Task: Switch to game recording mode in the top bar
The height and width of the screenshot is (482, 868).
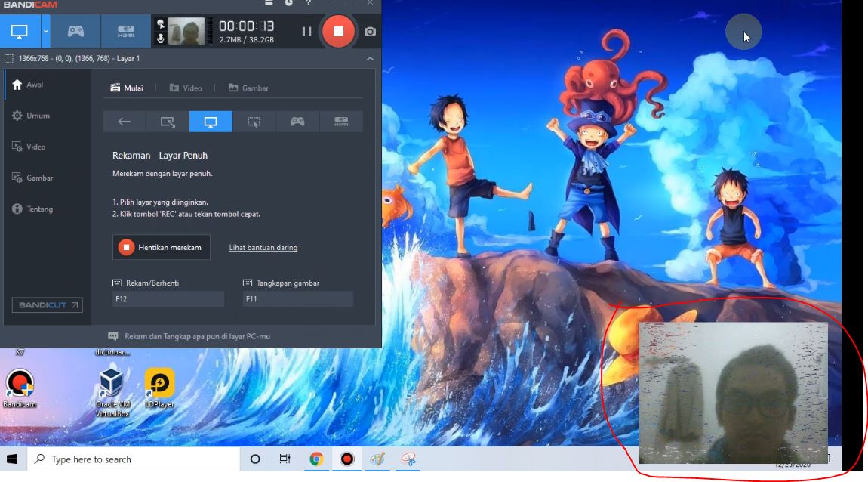Action: [x=75, y=32]
